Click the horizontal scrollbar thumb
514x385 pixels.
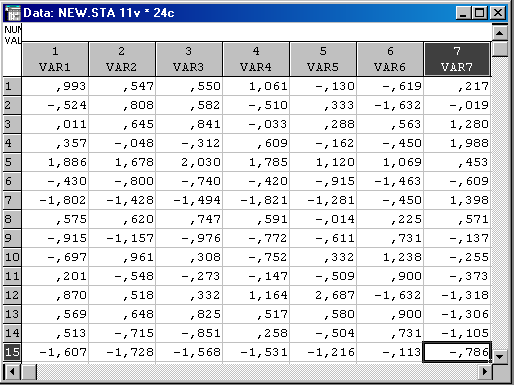tap(29, 372)
